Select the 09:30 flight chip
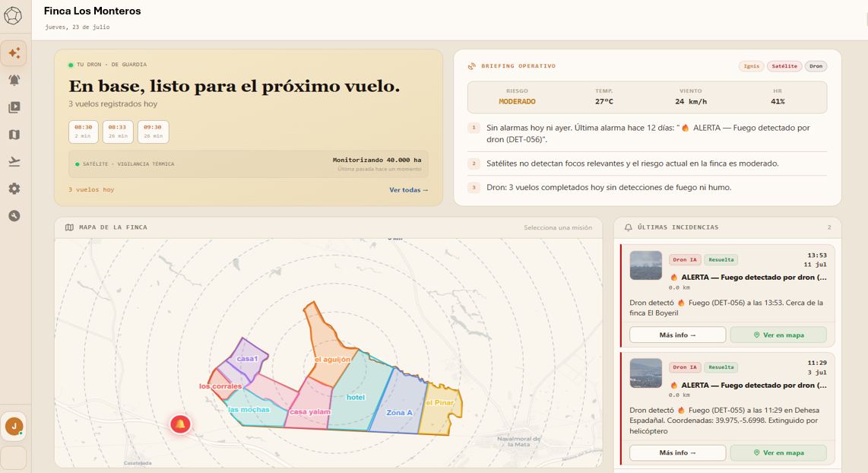Viewport: 868px width, 473px height. [x=153, y=132]
